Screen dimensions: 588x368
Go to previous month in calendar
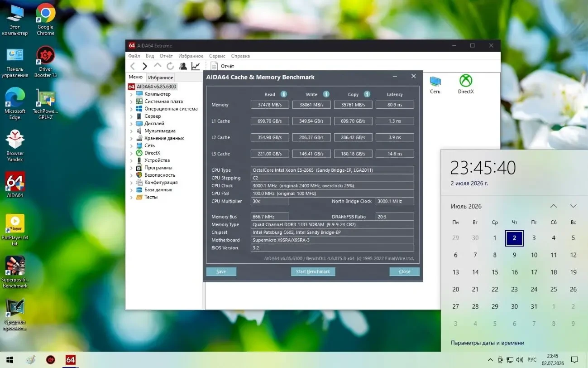pos(554,206)
